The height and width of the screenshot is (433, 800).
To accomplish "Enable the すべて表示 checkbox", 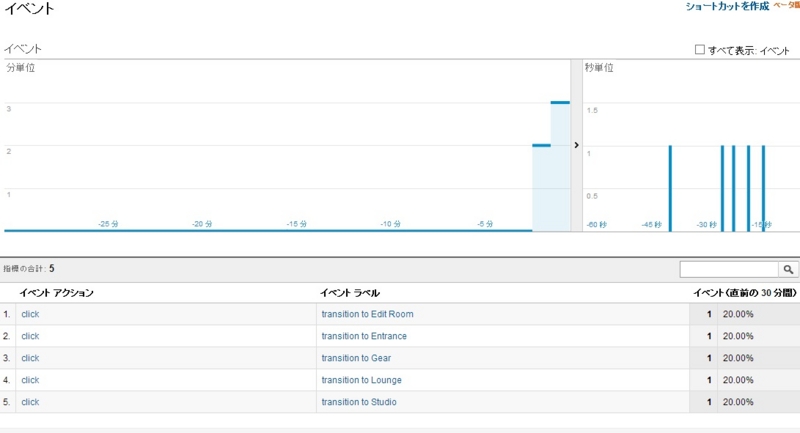I will pyautogui.click(x=699, y=49).
